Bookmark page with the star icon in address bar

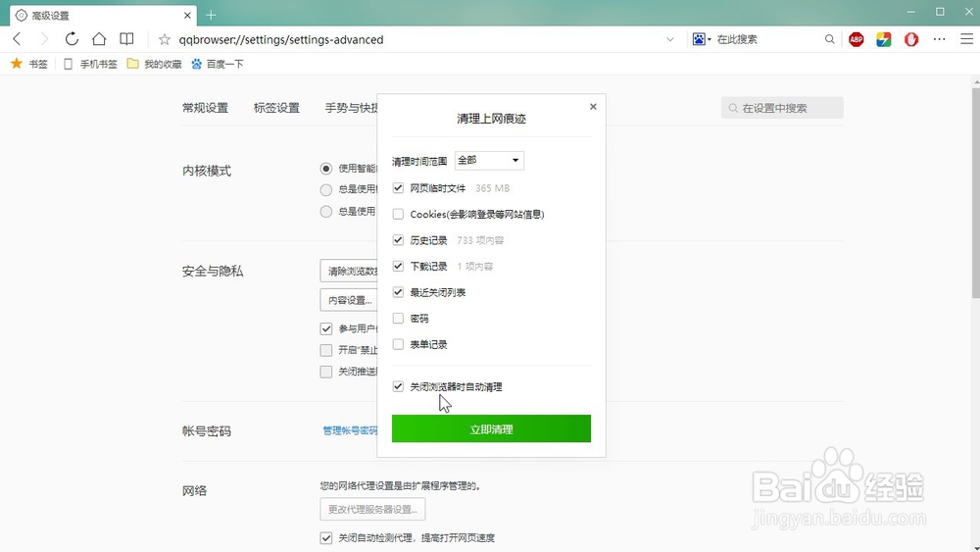tap(165, 39)
